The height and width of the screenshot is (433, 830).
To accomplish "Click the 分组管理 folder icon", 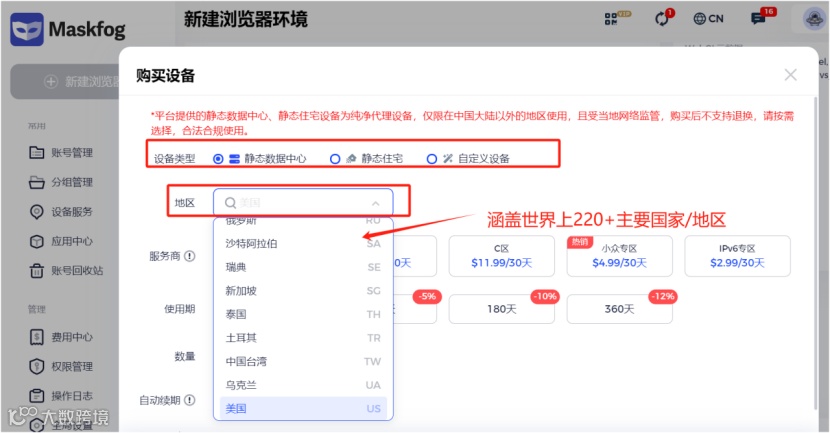I will 37,182.
